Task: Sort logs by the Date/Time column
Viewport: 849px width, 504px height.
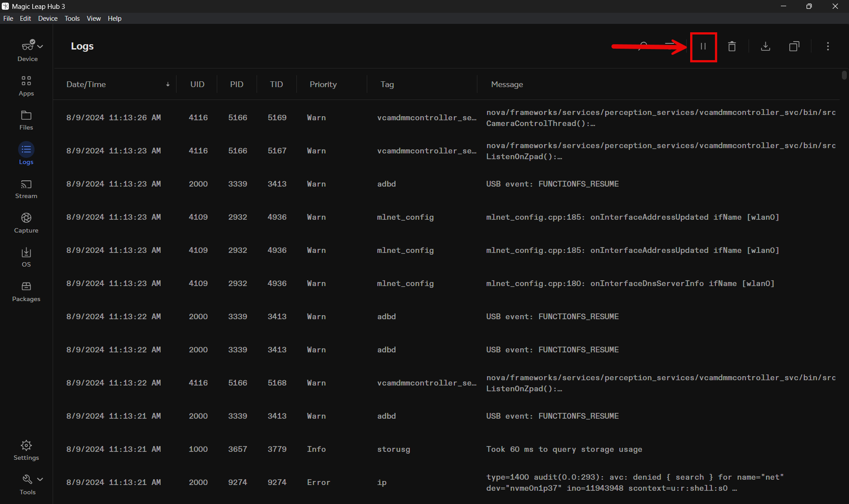Action: 86,84
